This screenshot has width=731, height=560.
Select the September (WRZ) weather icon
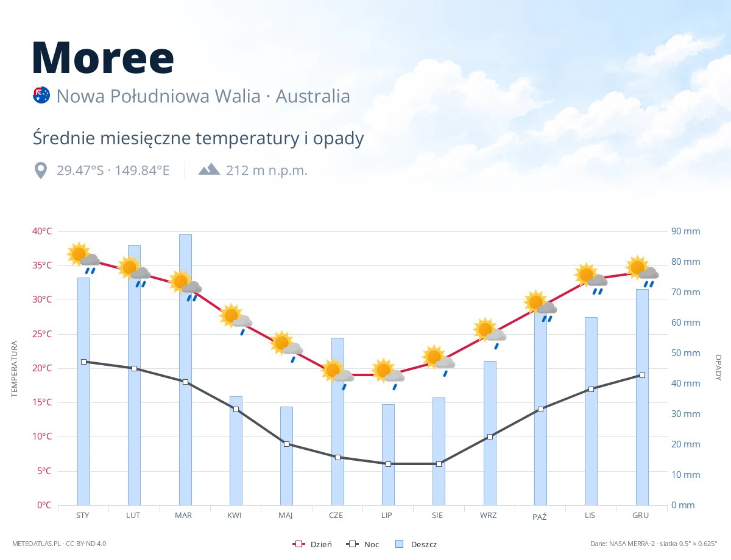[x=490, y=333]
